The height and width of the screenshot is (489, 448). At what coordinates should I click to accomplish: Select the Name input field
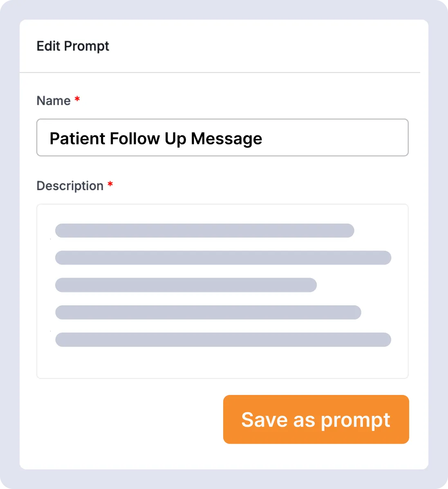pos(222,137)
